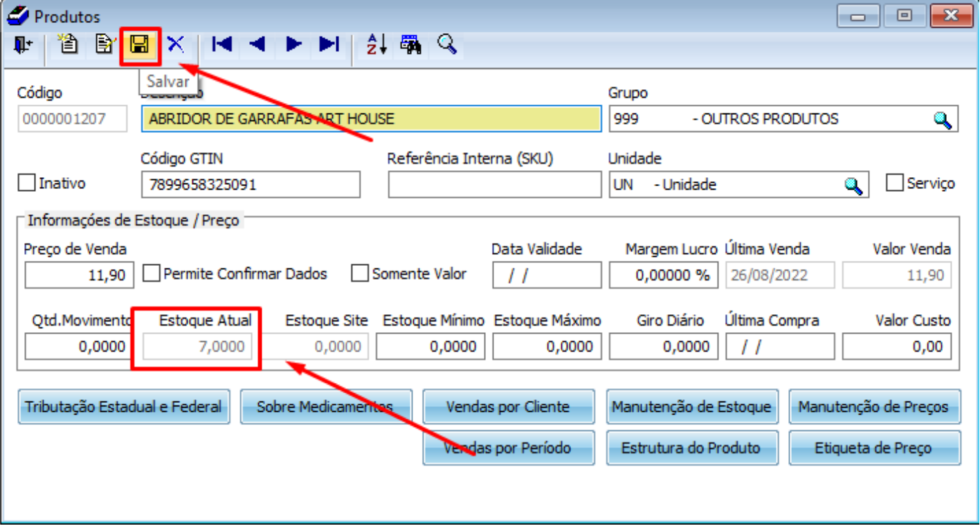The height and width of the screenshot is (526, 980).
Task: Click Sobre Medicamentos button
Action: tap(326, 407)
